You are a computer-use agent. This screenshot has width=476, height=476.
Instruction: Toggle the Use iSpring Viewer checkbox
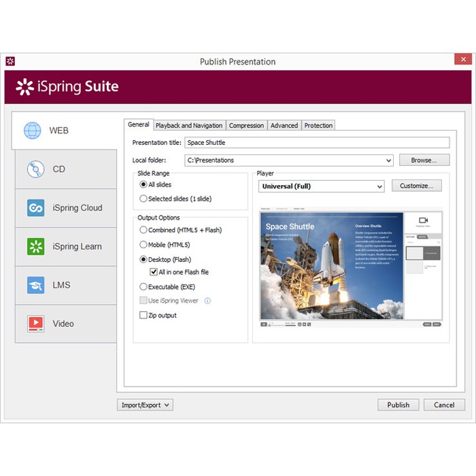coord(143,301)
